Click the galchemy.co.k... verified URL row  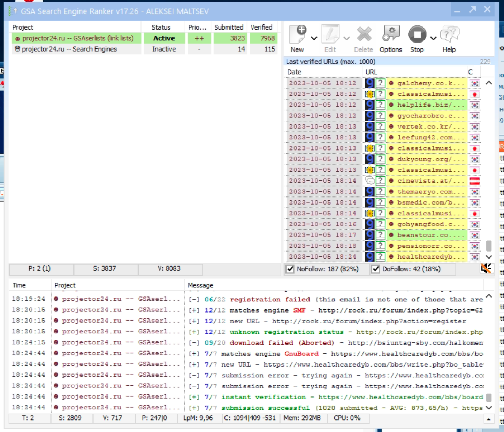383,83
